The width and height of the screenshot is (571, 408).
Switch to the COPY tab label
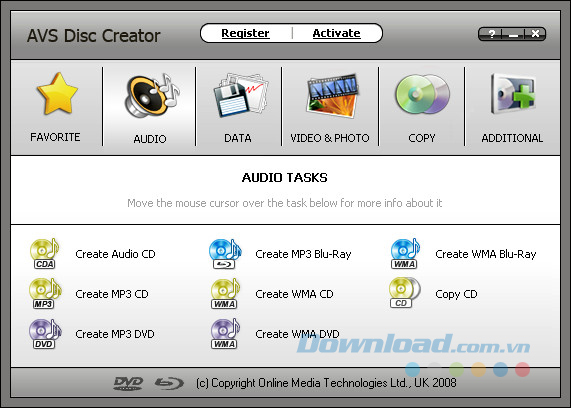click(x=422, y=138)
